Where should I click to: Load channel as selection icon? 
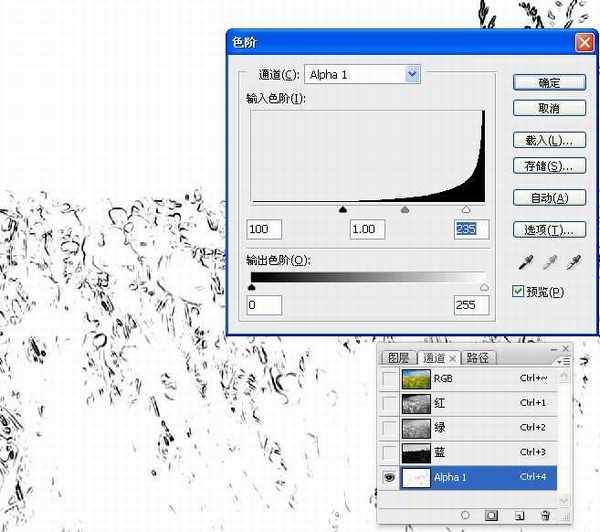pyautogui.click(x=465, y=515)
